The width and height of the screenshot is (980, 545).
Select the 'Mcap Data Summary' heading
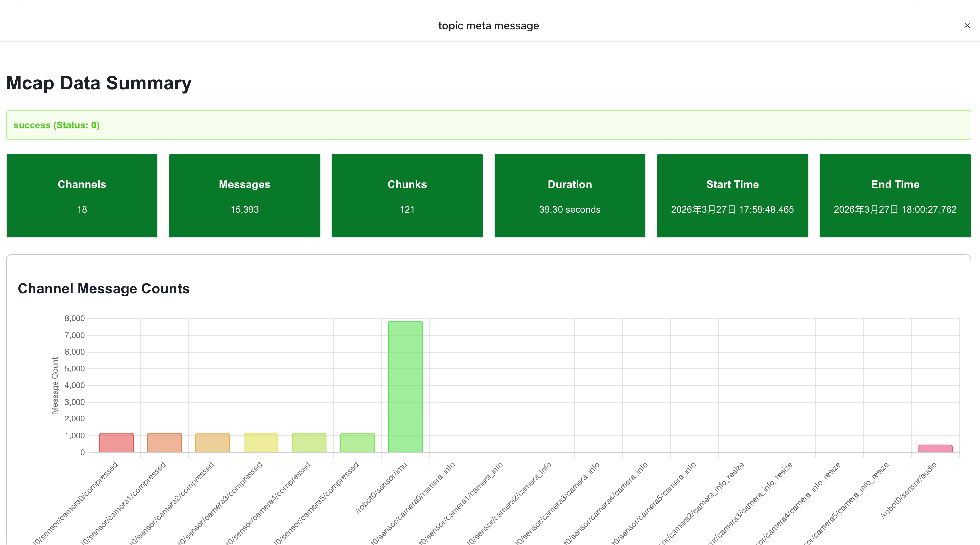tap(99, 83)
